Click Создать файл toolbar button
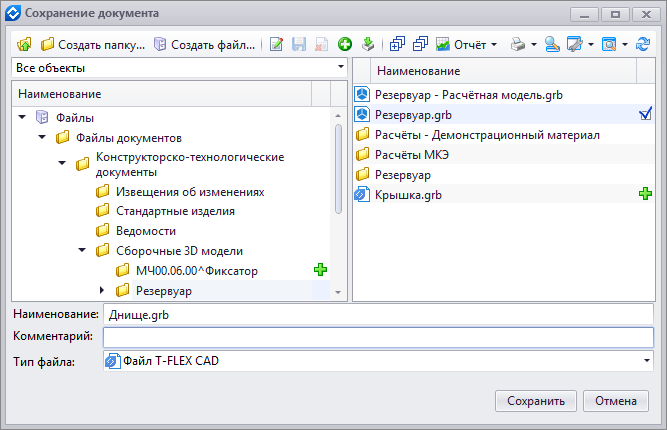The width and height of the screenshot is (667, 430). coord(205,44)
